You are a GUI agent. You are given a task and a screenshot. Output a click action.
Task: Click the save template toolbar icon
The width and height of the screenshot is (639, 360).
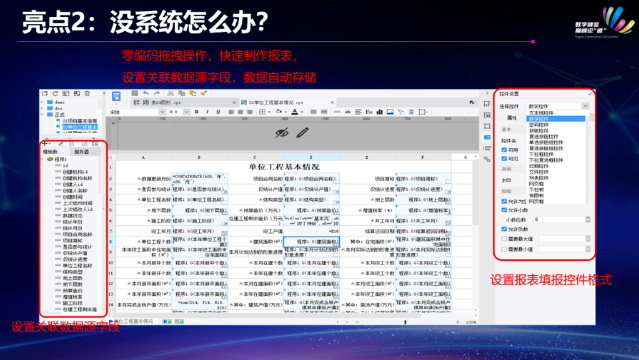(x=134, y=93)
